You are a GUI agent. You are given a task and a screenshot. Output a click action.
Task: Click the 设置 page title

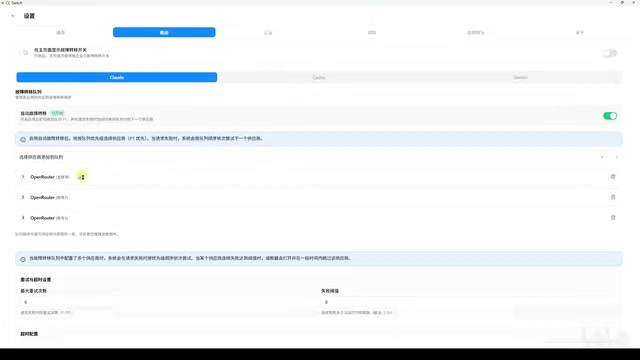click(x=29, y=16)
